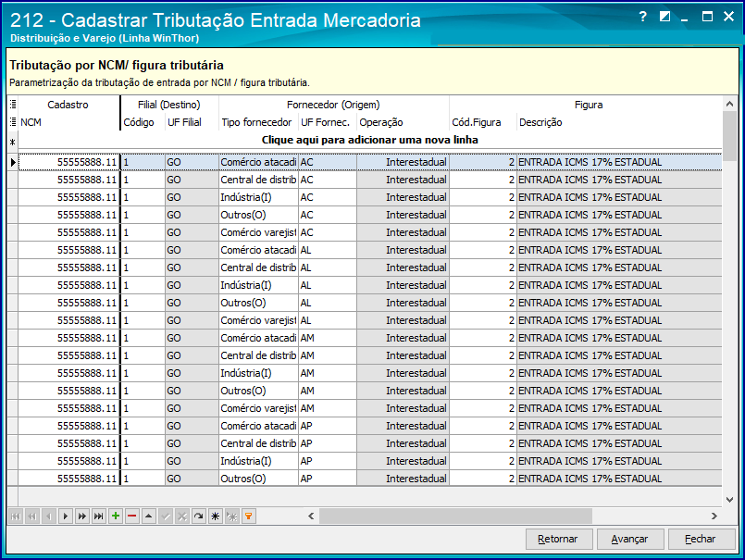This screenshot has height=560, width=745.
Task: Open column chooser icon beside NCM header
Action: 13,122
